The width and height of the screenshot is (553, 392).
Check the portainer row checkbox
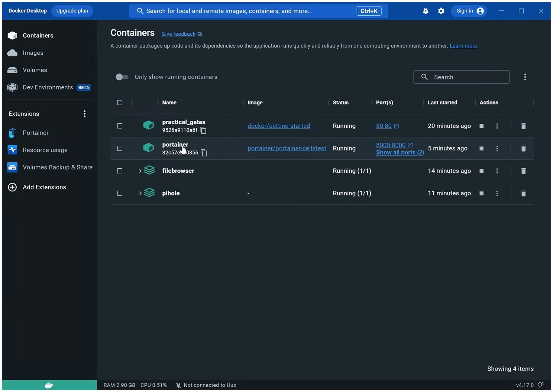[120, 149]
